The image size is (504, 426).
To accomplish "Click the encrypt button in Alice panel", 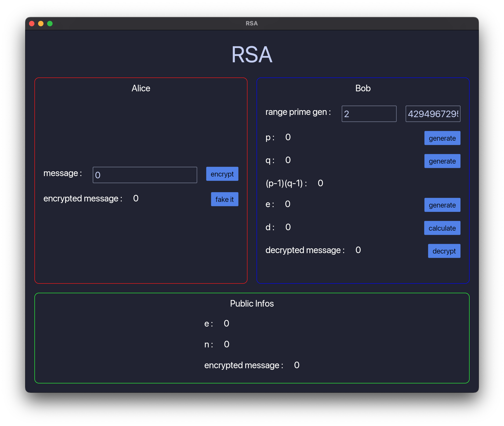I will pos(222,174).
